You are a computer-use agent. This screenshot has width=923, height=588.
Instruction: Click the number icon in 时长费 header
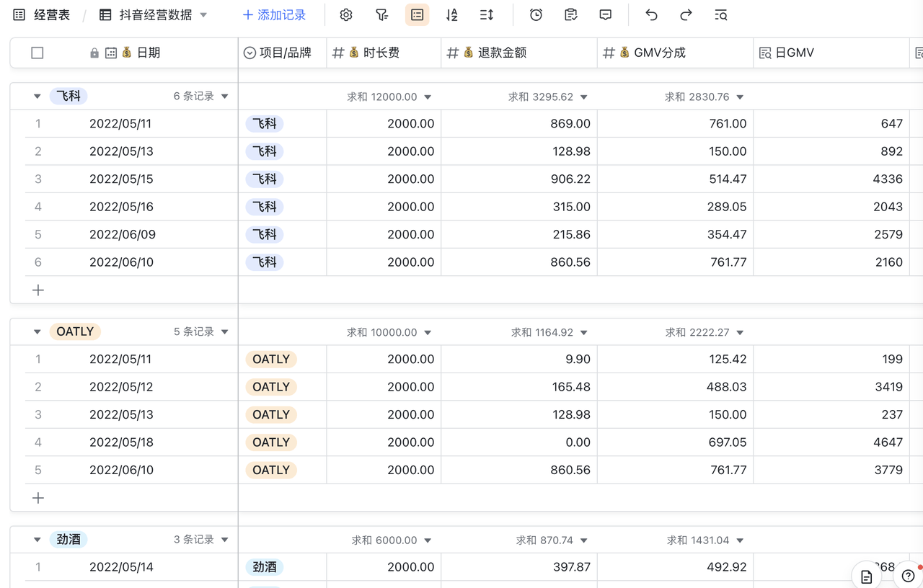coord(338,53)
